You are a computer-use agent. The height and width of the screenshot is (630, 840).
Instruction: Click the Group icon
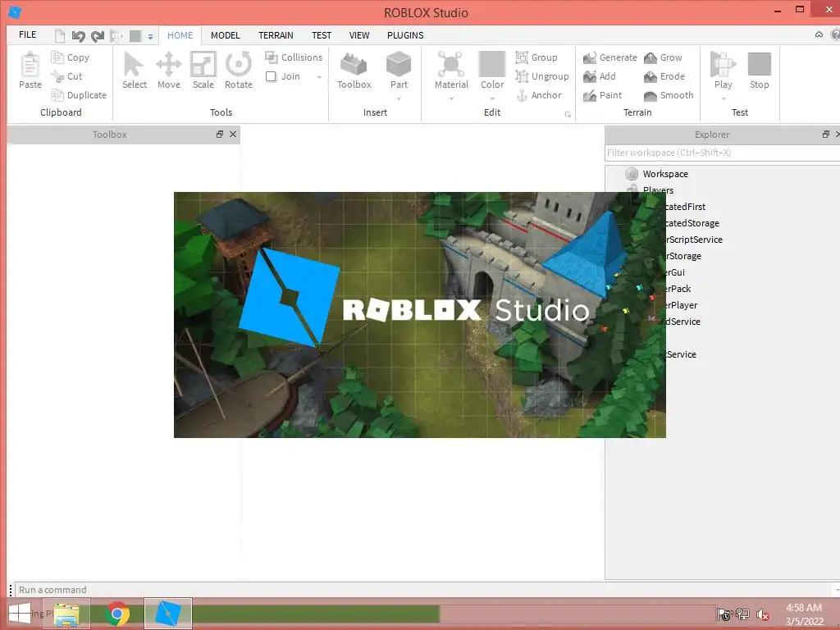click(x=521, y=57)
